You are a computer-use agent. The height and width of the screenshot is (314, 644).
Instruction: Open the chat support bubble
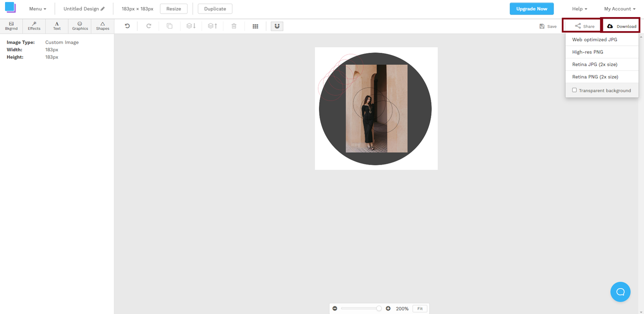click(620, 292)
